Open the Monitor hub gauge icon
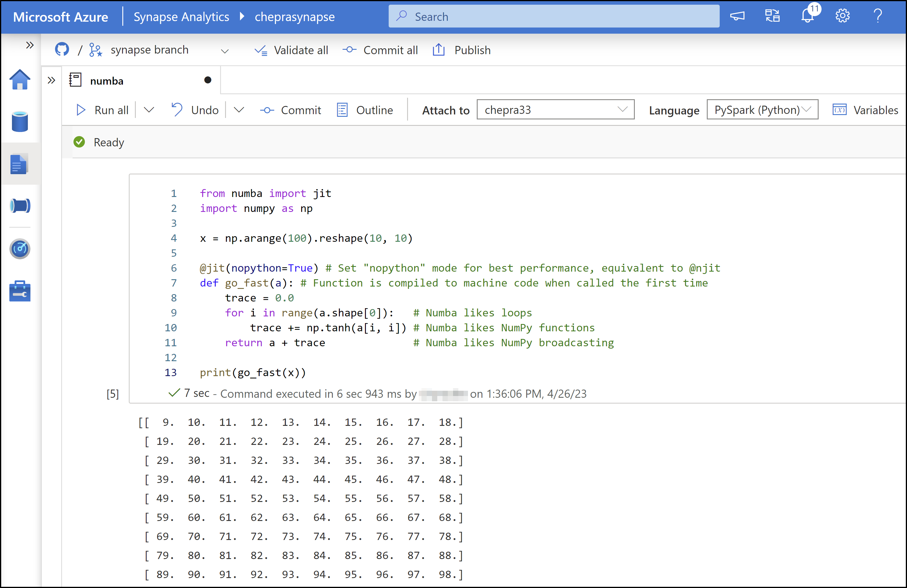This screenshot has height=588, width=907. pyautogui.click(x=20, y=249)
